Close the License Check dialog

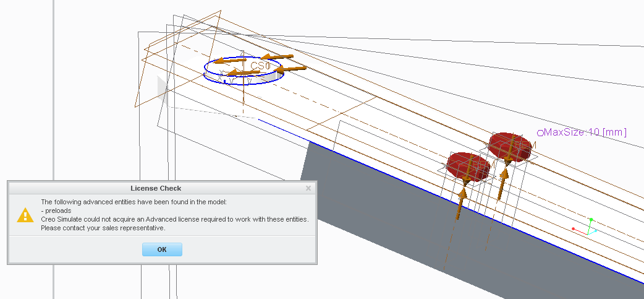(x=308, y=188)
